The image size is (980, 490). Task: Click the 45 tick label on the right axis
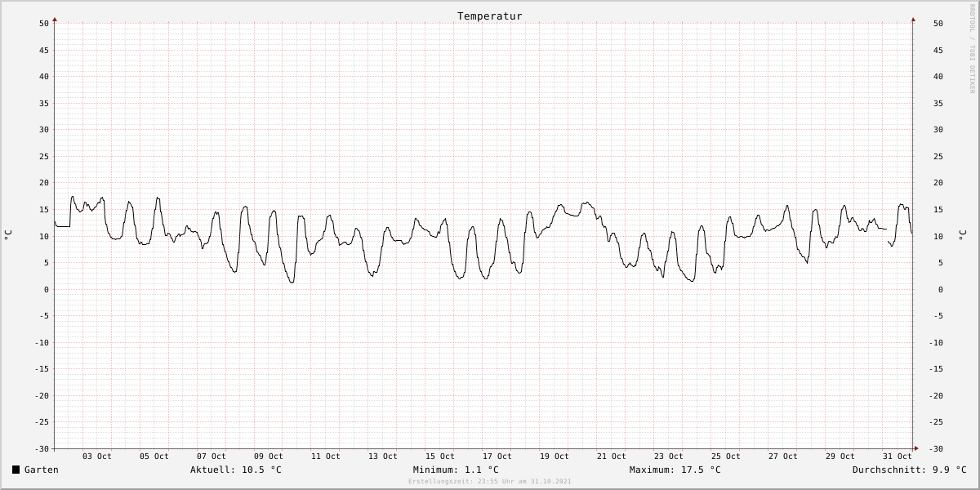[x=938, y=50]
